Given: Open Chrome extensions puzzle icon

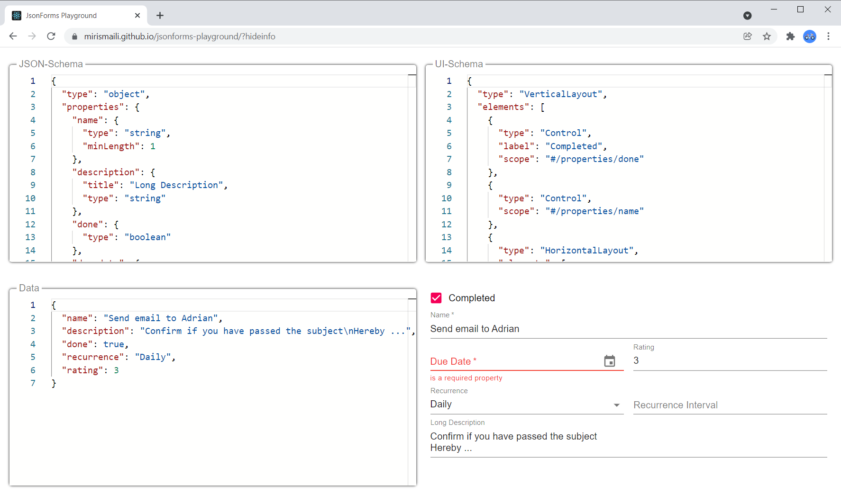Looking at the screenshot, I should [x=790, y=36].
